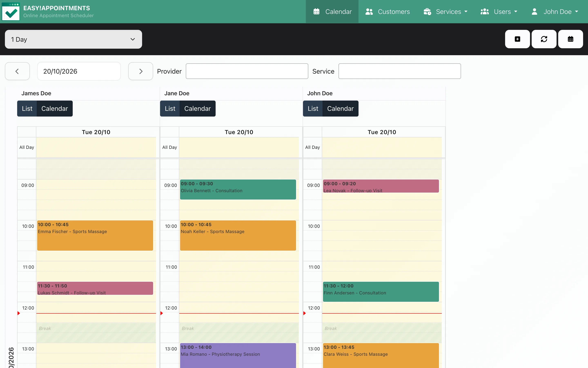
Task: Expand the Users menu
Action: [499, 12]
